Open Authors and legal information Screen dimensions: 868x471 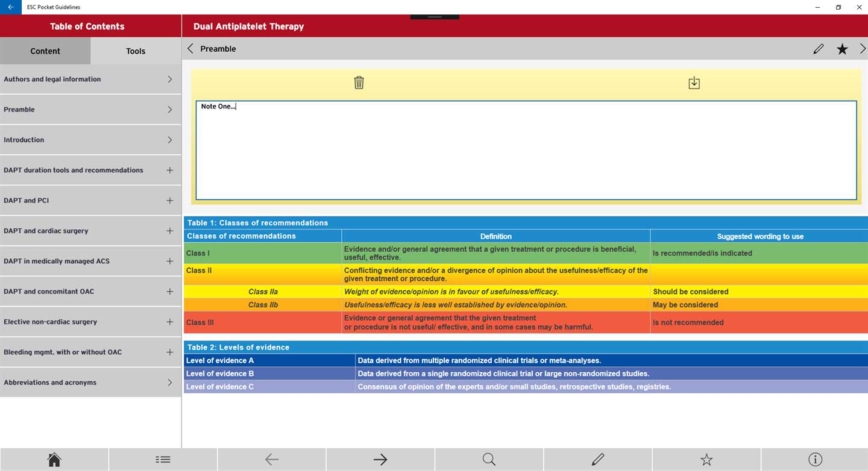pyautogui.click(x=90, y=80)
